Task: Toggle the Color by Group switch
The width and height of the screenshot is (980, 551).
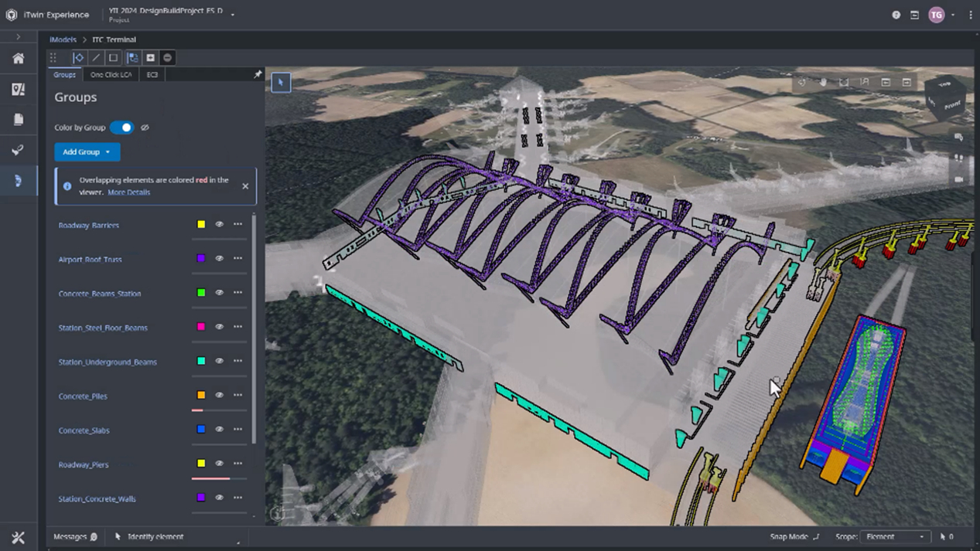Action: tap(121, 128)
